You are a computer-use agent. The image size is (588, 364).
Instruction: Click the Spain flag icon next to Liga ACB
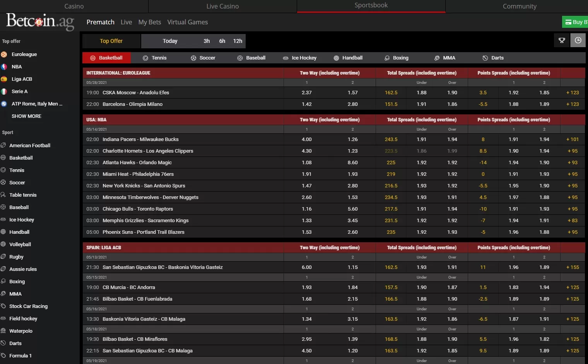click(x=4, y=79)
